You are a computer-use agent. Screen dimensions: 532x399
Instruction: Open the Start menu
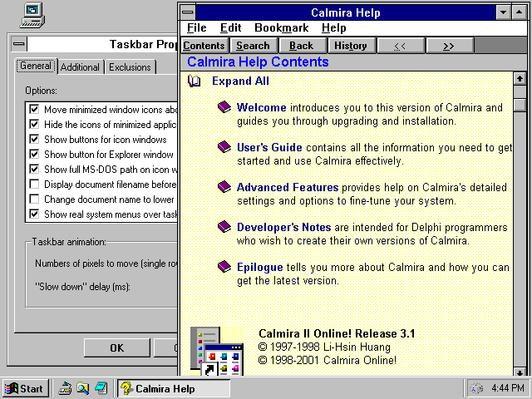(26, 388)
